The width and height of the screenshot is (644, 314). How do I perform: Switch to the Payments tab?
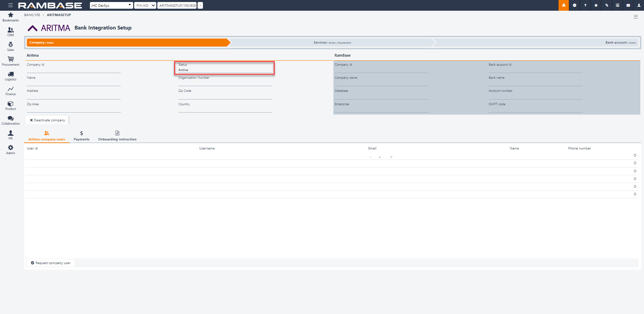point(82,136)
